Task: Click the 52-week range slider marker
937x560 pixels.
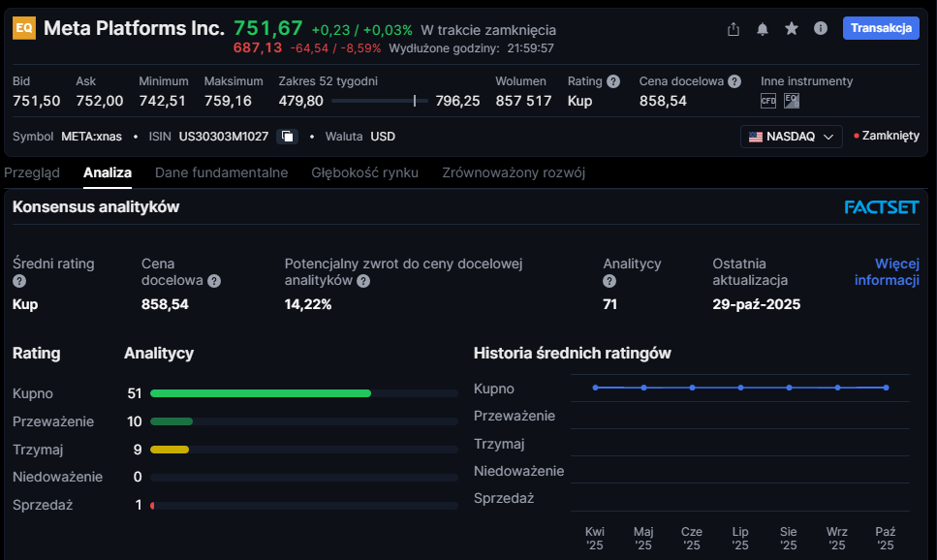Action: pos(415,101)
